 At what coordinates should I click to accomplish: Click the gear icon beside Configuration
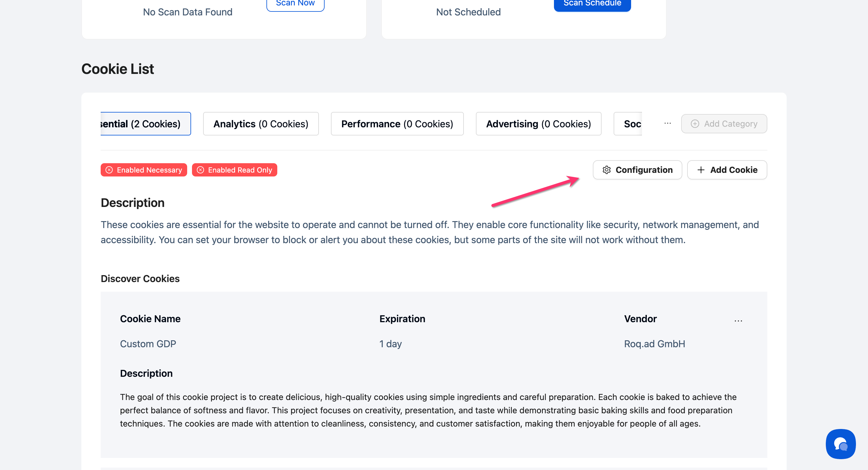pyautogui.click(x=606, y=170)
